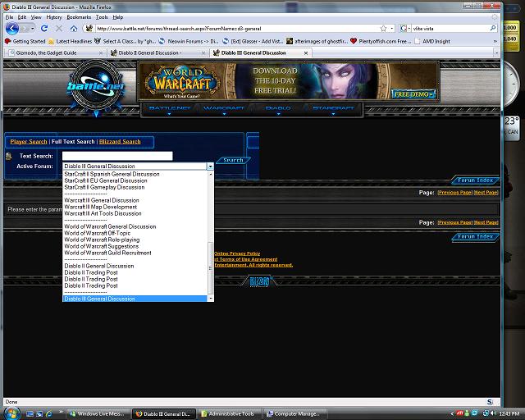Click the stop loading icon
This screenshot has width=525, height=420.
(59, 28)
